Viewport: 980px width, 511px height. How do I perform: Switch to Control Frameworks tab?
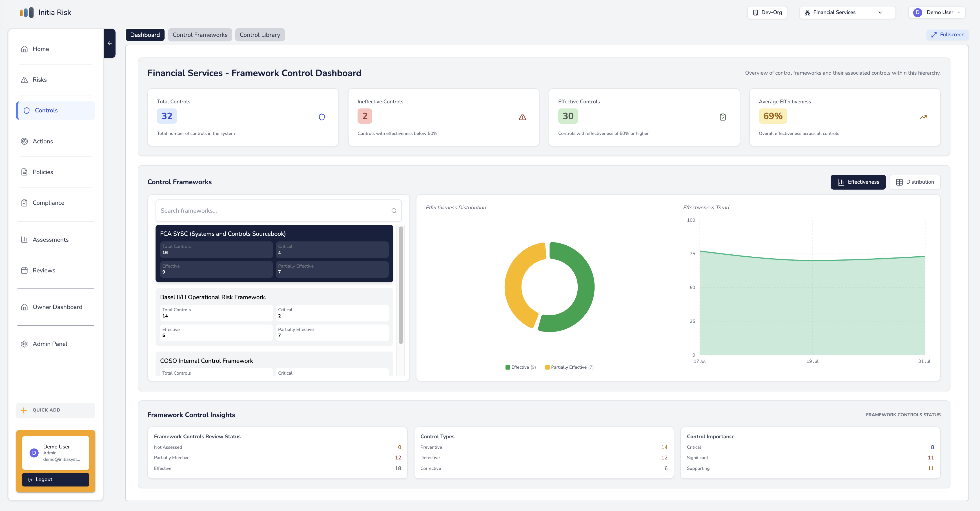[x=200, y=35]
